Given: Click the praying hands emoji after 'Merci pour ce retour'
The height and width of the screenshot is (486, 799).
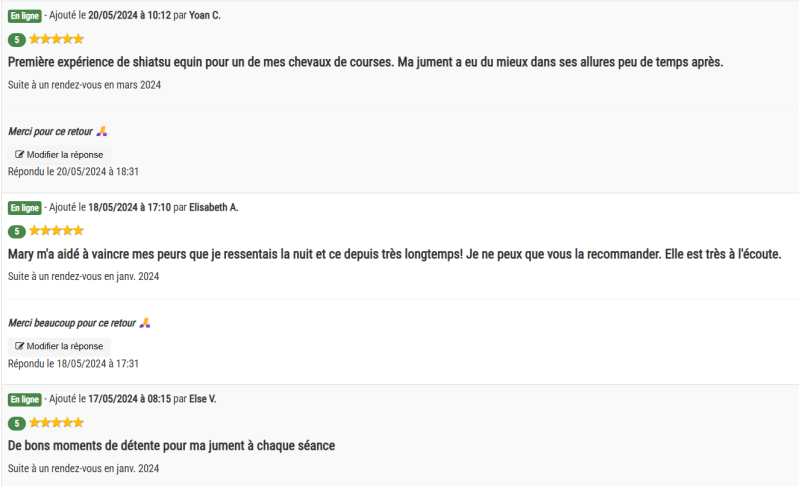Looking at the screenshot, I should 102,131.
